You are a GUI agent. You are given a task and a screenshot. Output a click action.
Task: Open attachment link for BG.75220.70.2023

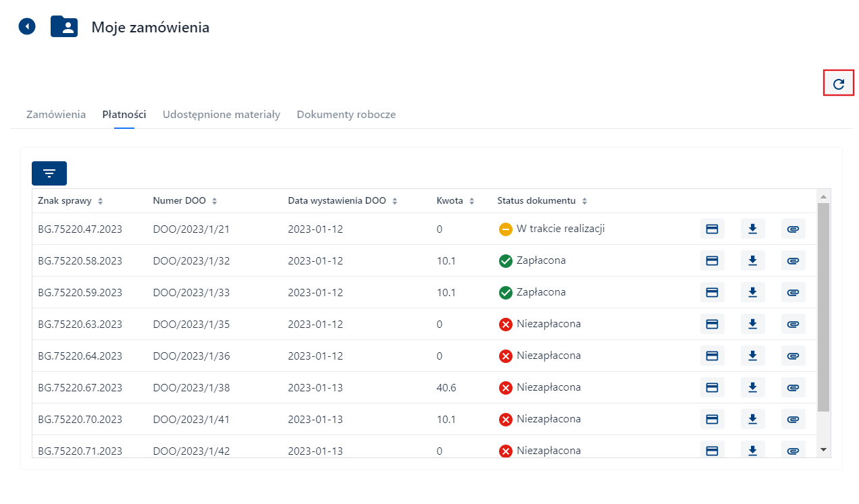[x=793, y=419]
